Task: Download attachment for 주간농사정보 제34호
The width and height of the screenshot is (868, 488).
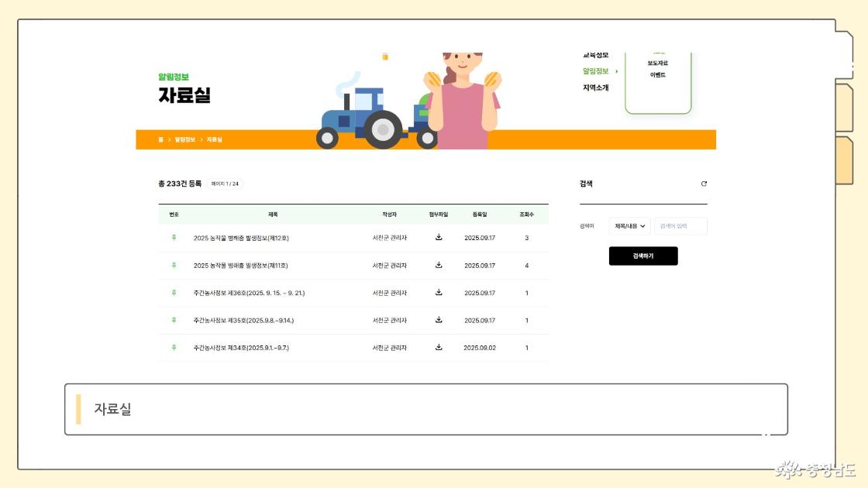Action: pyautogui.click(x=439, y=348)
